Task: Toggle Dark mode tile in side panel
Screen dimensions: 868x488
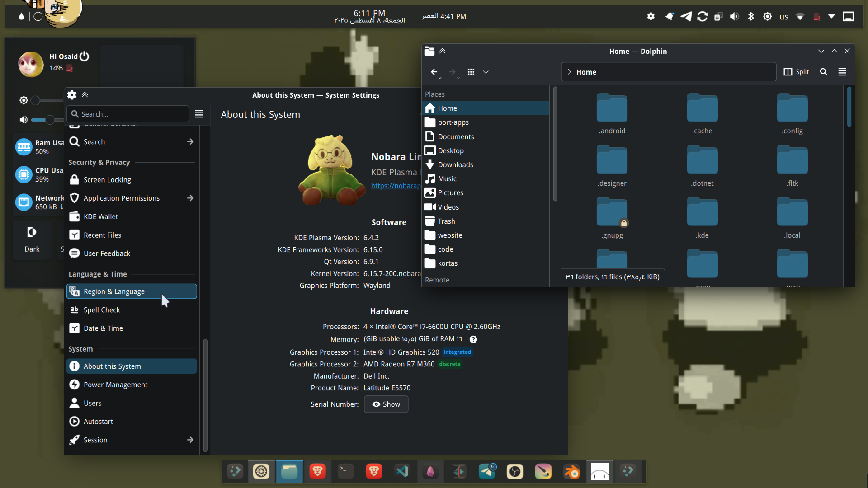Action: point(32,240)
